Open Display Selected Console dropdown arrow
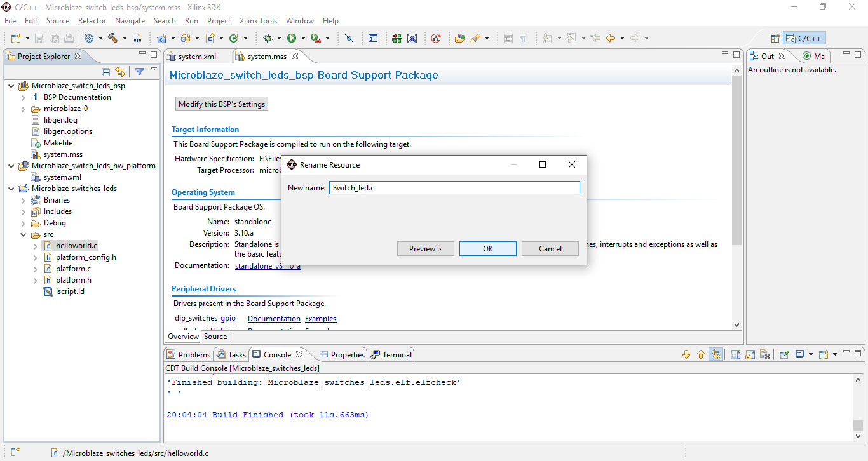868x461 pixels. pyautogui.click(x=810, y=354)
